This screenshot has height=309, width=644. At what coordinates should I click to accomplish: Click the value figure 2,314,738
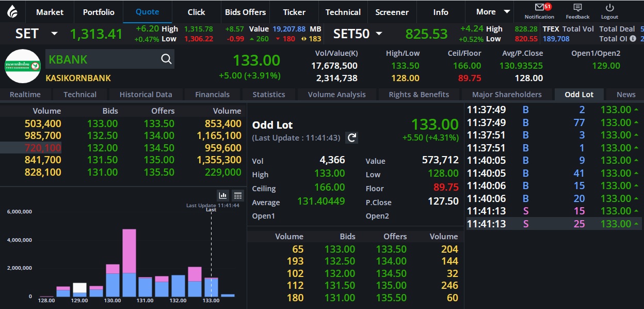coord(337,78)
